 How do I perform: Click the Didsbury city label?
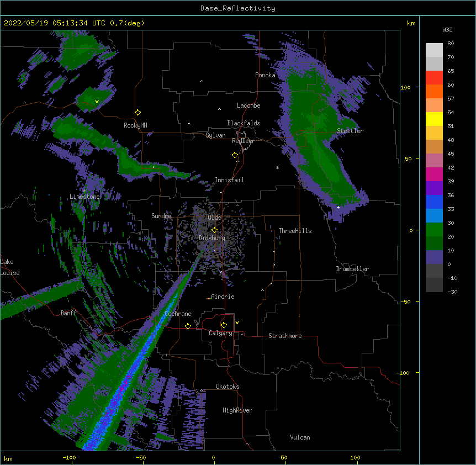pyautogui.click(x=212, y=238)
